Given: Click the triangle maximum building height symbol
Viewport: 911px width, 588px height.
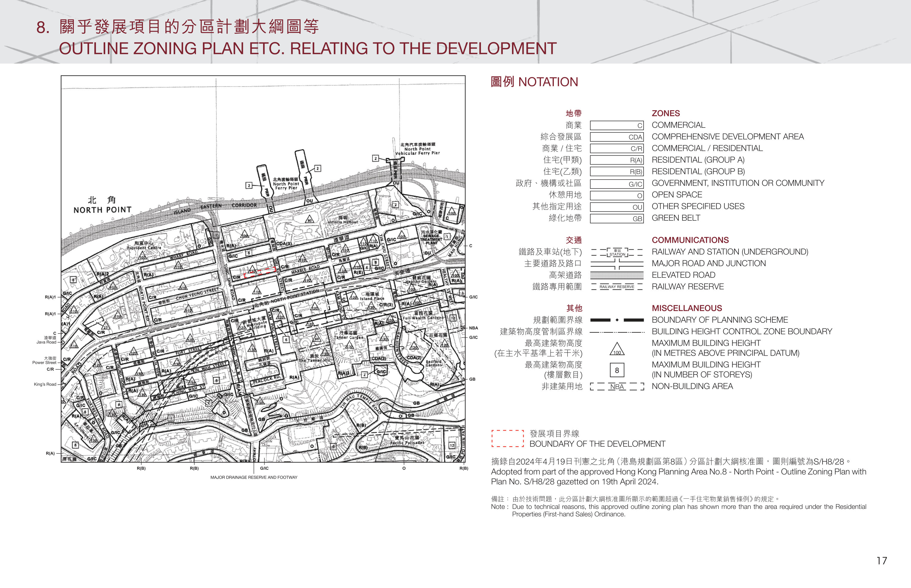Looking at the screenshot, I should tap(617, 348).
